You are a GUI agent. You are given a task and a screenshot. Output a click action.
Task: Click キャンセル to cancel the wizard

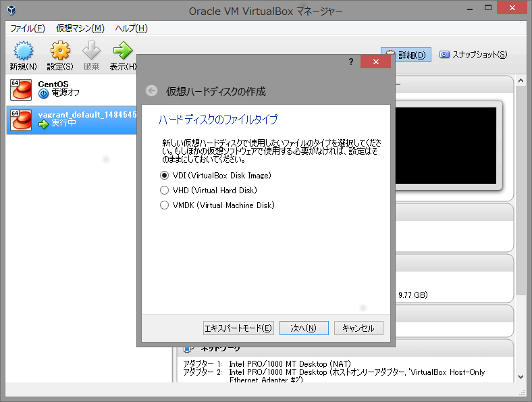[x=358, y=328]
